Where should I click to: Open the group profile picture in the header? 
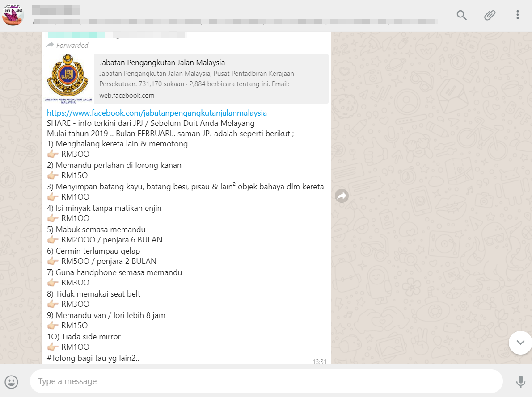[x=13, y=15]
